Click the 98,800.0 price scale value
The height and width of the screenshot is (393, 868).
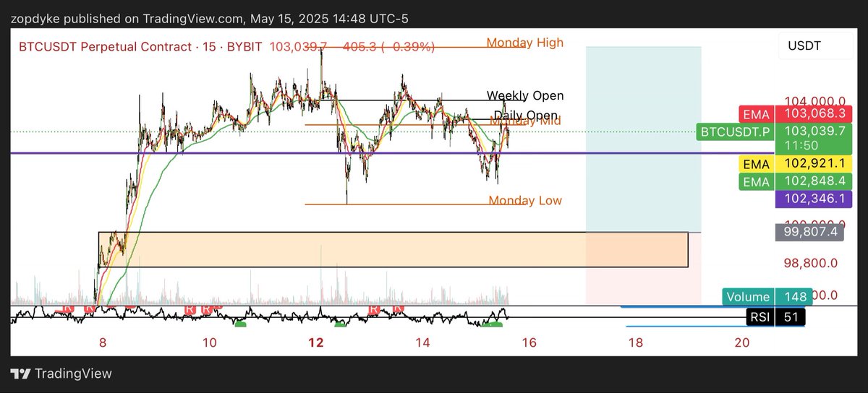click(810, 263)
